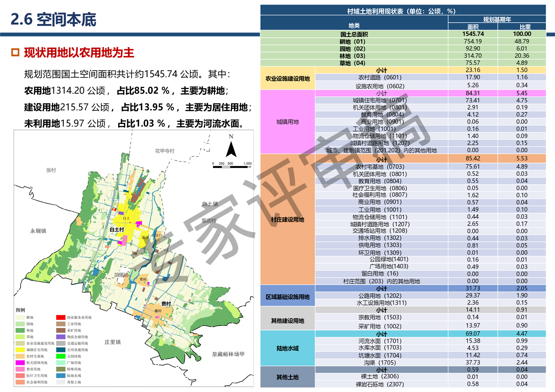The image size is (555, 392).
Task: Select the 陆地水域 blue legend swatch
Action: pos(61,376)
